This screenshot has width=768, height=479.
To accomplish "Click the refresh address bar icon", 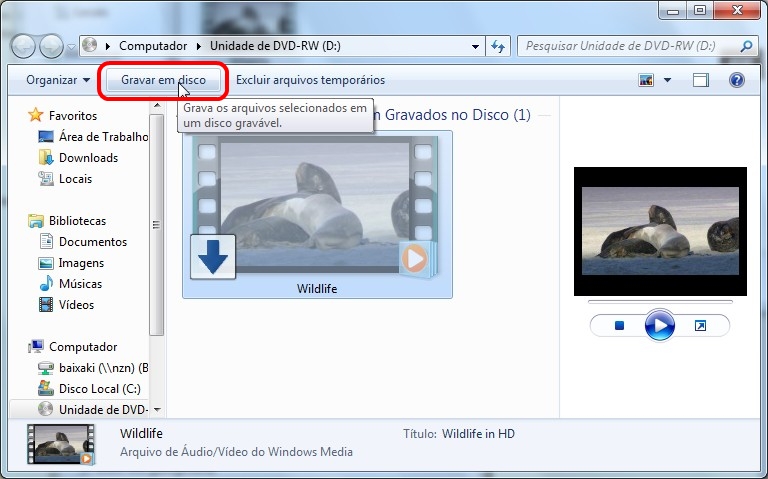I will point(499,46).
